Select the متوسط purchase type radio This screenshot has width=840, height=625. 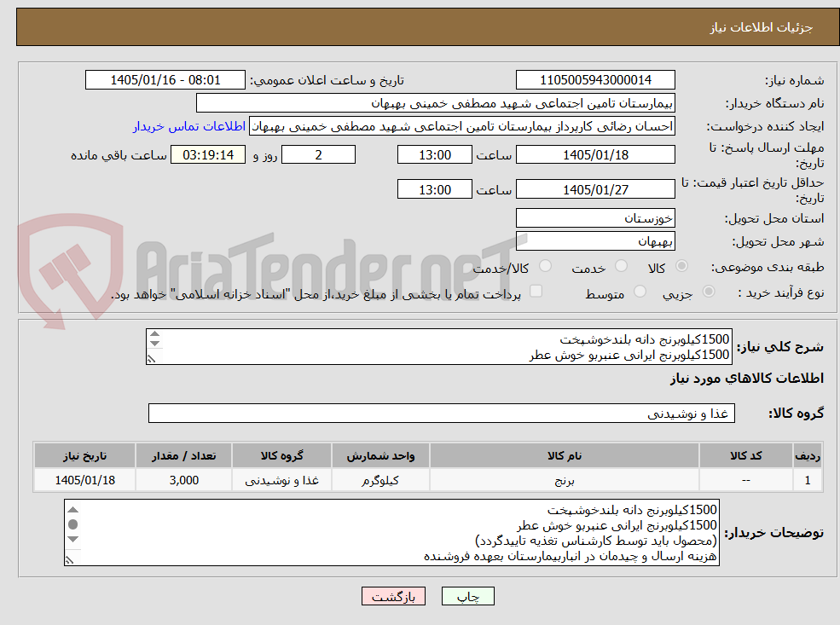click(640, 292)
